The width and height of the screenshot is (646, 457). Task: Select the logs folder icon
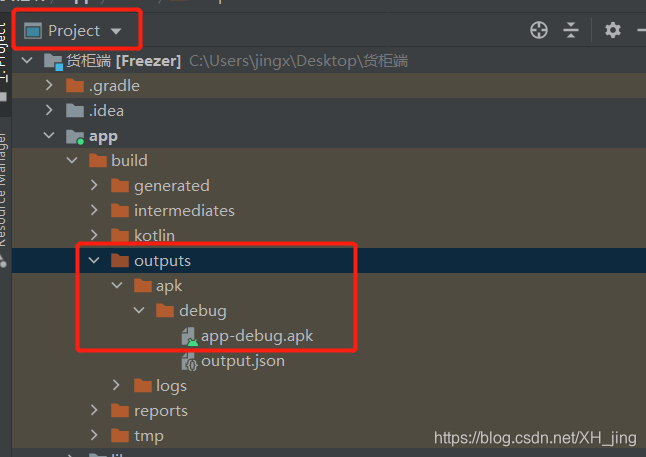point(143,385)
